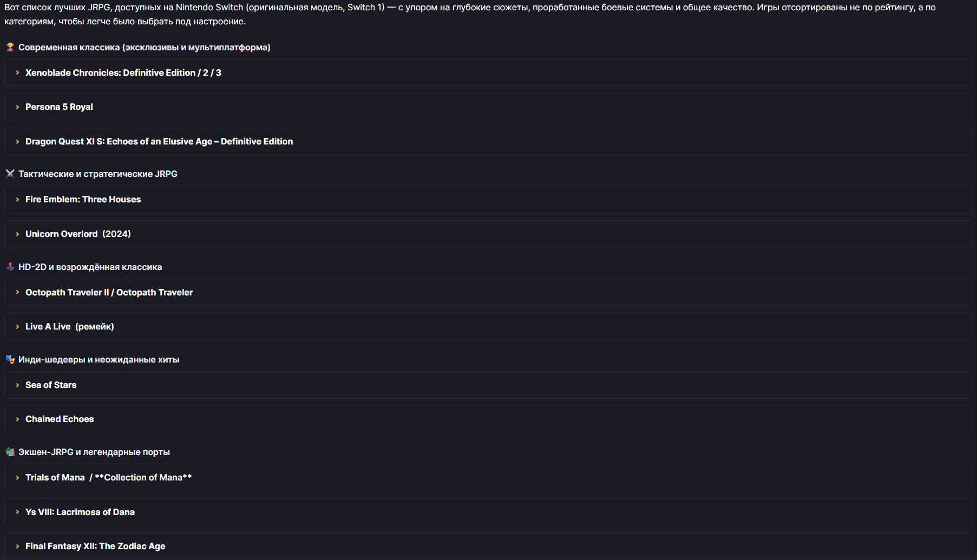Click the title text 'Xenoblade Chronicles: Definitive Edition / 2 / 3'
This screenshot has height=560, width=977.
pos(123,73)
